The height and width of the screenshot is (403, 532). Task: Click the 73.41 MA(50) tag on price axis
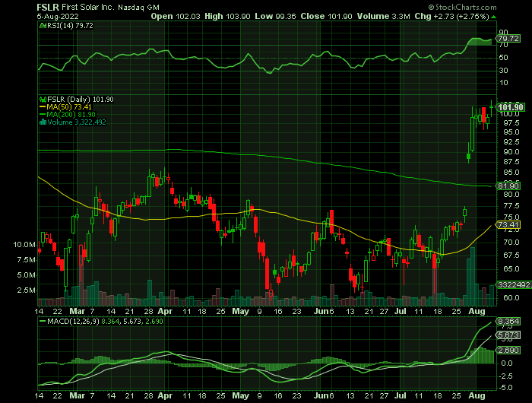[508, 225]
